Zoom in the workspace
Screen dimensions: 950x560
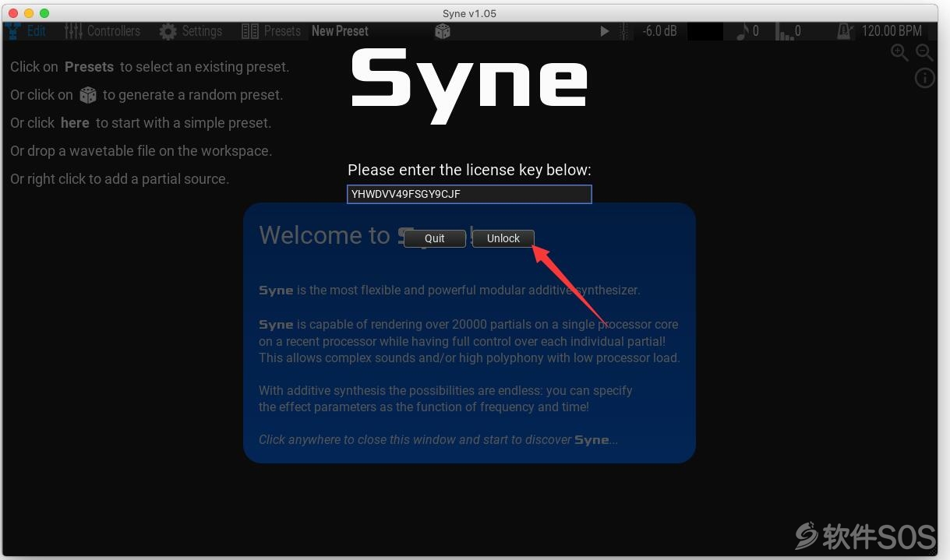(x=899, y=53)
